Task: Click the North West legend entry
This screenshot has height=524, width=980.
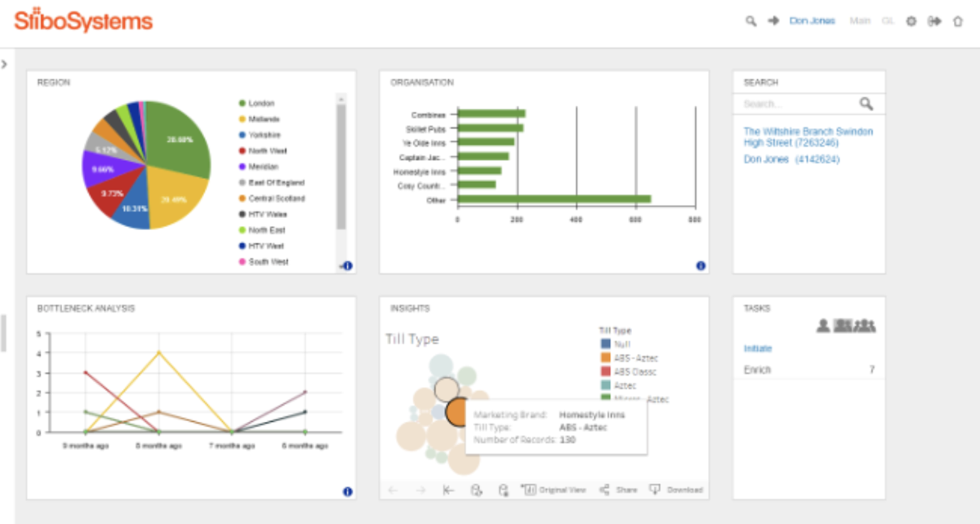Action: pos(263,151)
